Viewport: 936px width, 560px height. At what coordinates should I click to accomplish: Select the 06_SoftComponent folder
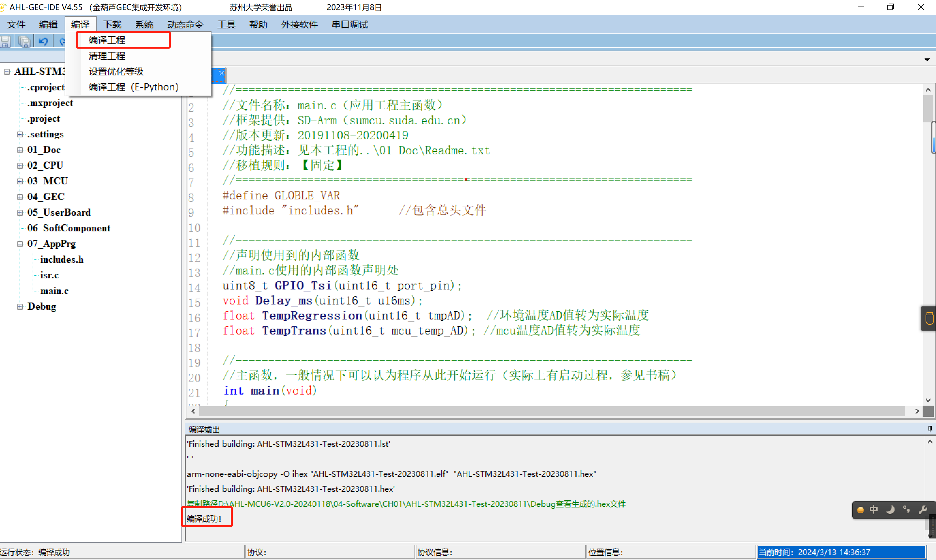click(x=69, y=228)
